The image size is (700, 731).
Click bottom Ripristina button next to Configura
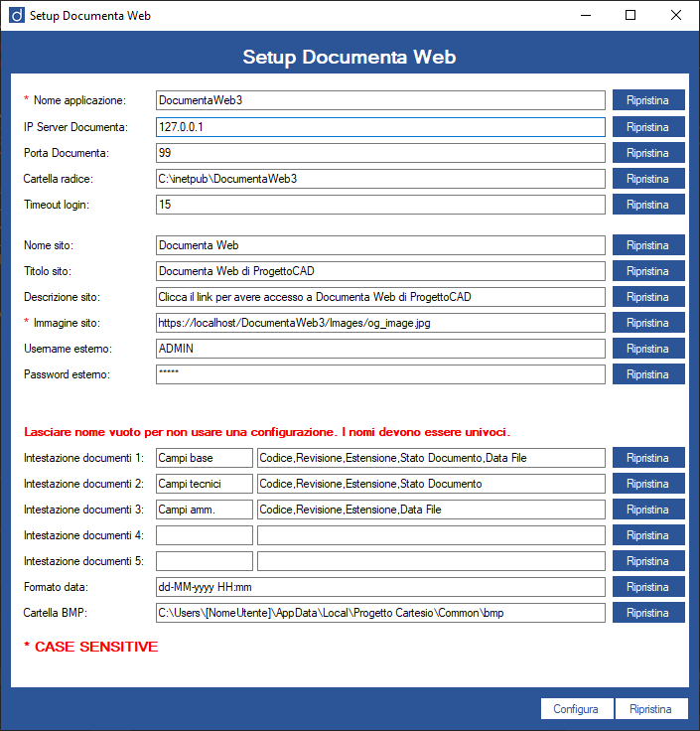pos(651,709)
